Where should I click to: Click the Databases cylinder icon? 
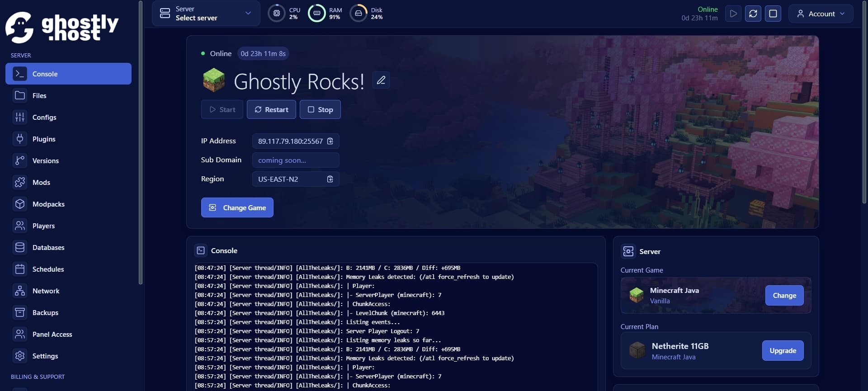click(x=20, y=247)
